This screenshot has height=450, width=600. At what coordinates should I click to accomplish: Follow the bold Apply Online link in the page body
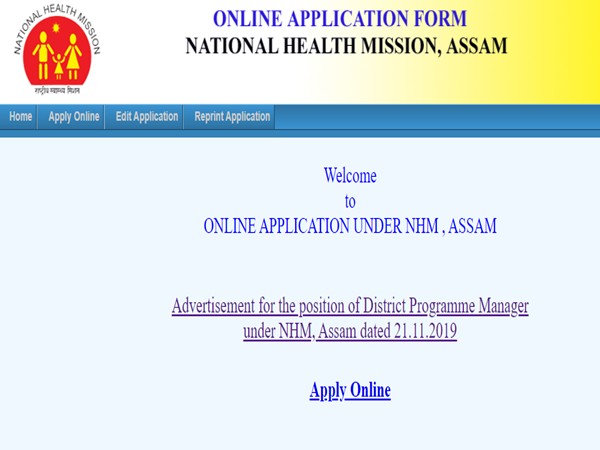[350, 390]
